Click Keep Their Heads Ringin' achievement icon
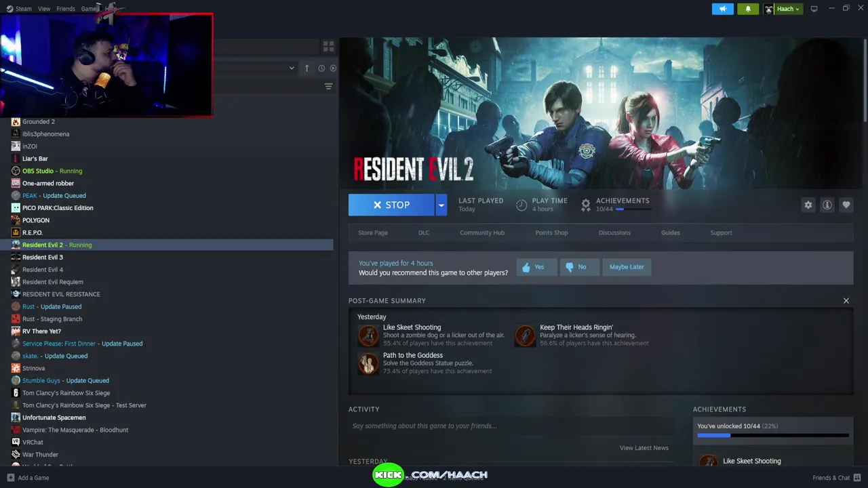 click(525, 335)
